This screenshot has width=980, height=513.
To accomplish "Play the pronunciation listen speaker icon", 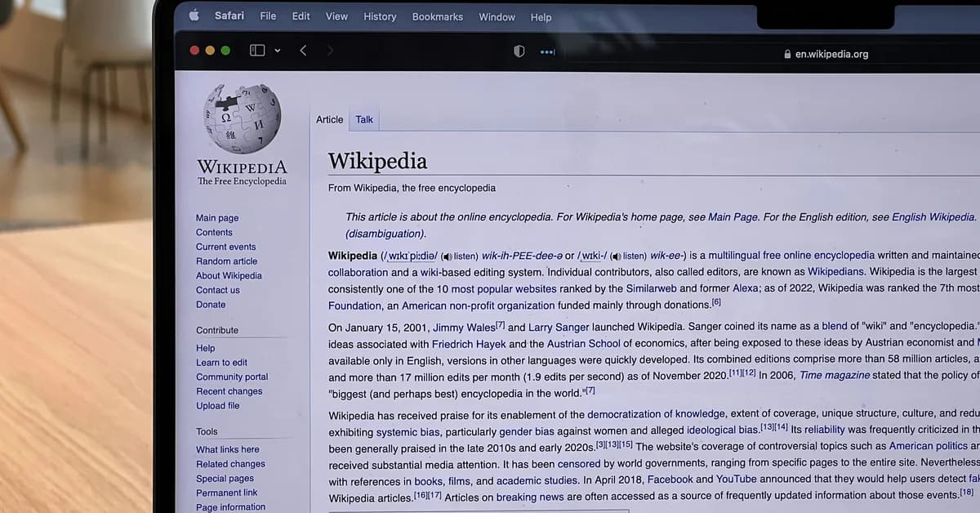I will coord(448,256).
